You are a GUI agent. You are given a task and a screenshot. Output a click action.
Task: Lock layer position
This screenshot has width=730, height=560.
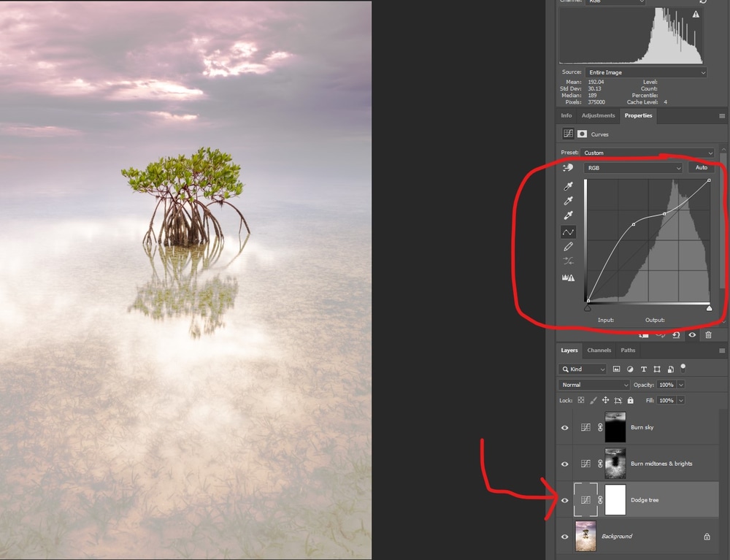coord(605,400)
